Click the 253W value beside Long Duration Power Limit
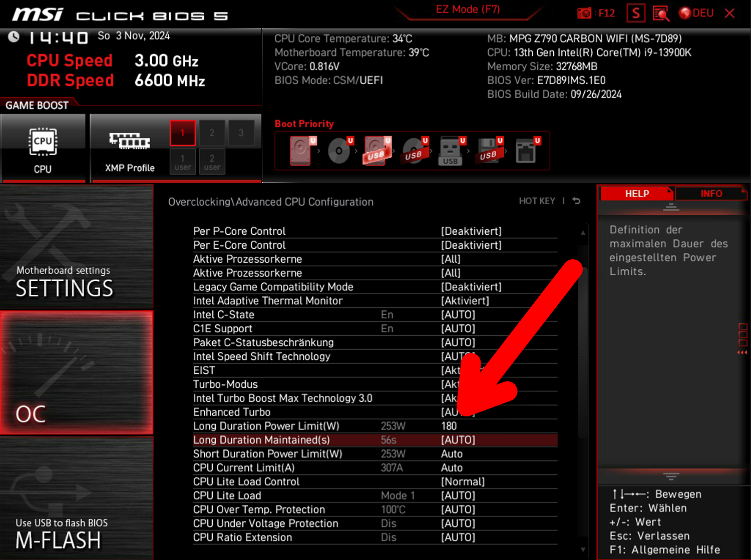 tap(393, 426)
